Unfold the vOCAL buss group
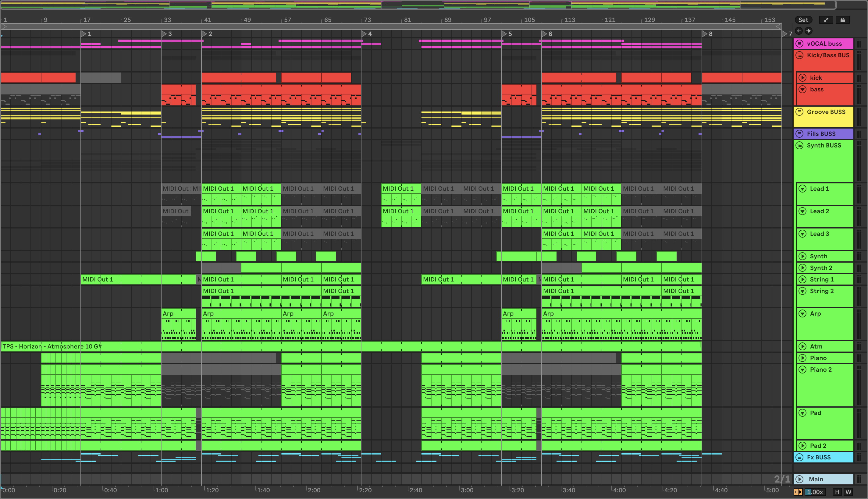This screenshot has width=868, height=499. (x=799, y=44)
